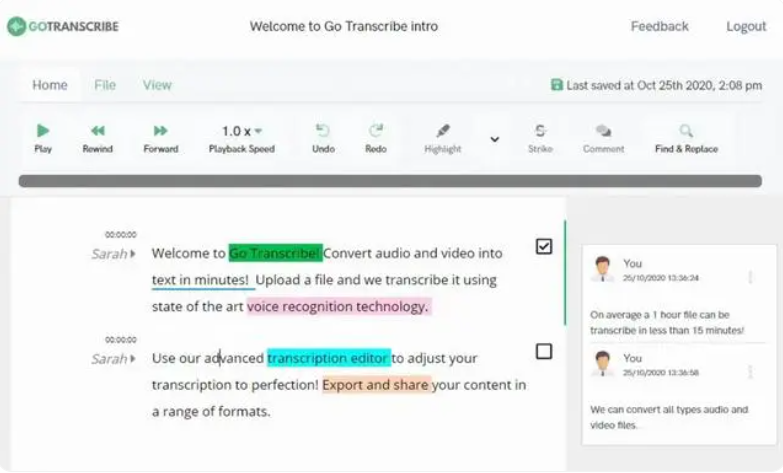Expand the highlight color chevron
Image resolution: width=783 pixels, height=473 pixels.
[x=494, y=139]
